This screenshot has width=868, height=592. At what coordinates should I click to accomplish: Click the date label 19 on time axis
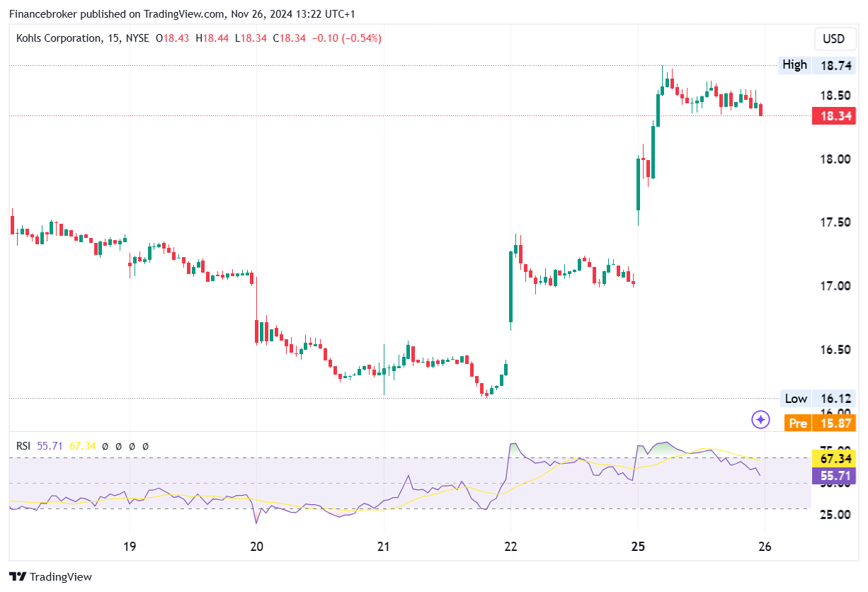pyautogui.click(x=130, y=547)
